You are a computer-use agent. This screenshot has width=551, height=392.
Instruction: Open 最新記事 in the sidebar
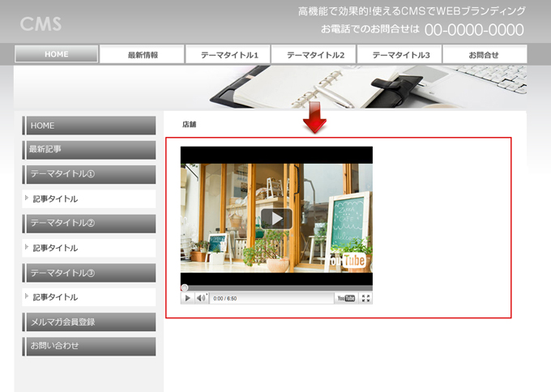pyautogui.click(x=89, y=150)
